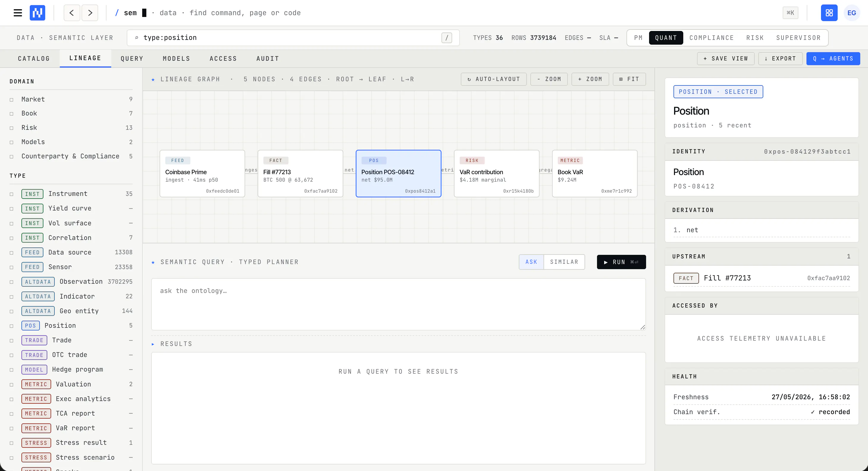Check the VaR report type checkbox
The width and height of the screenshot is (868, 471).
(x=12, y=428)
